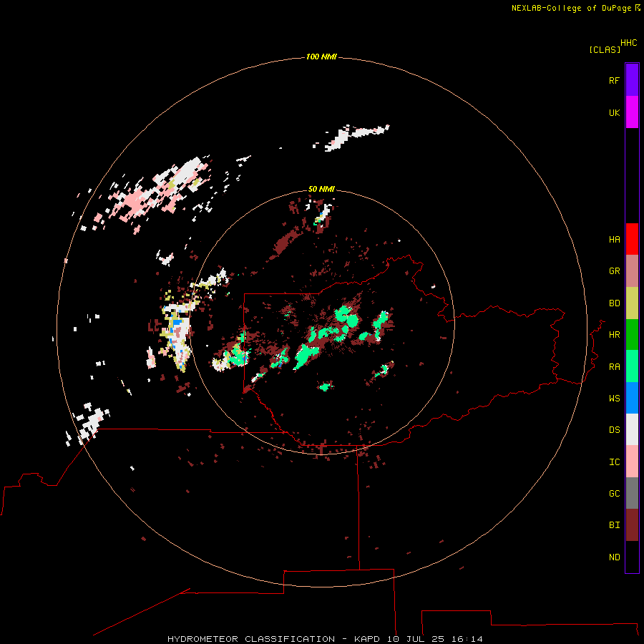This screenshot has width=644, height=644.
Task: Click the UK legend label
Action: [614, 112]
